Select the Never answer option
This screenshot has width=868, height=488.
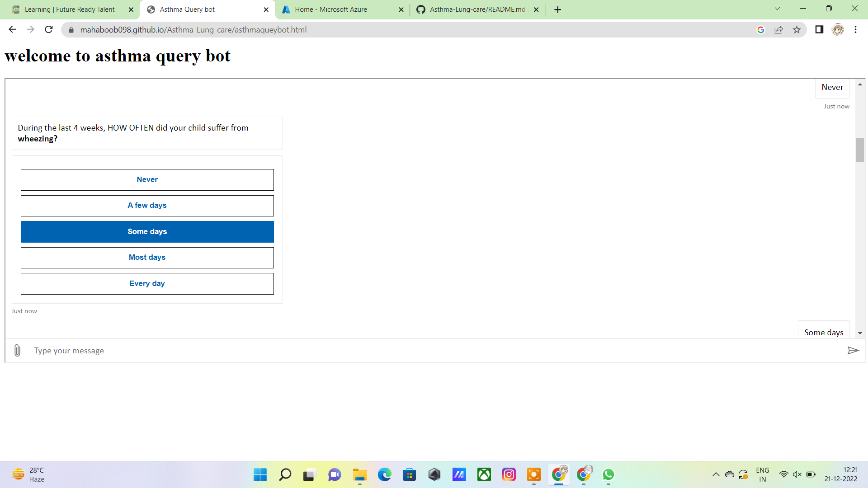click(147, 180)
